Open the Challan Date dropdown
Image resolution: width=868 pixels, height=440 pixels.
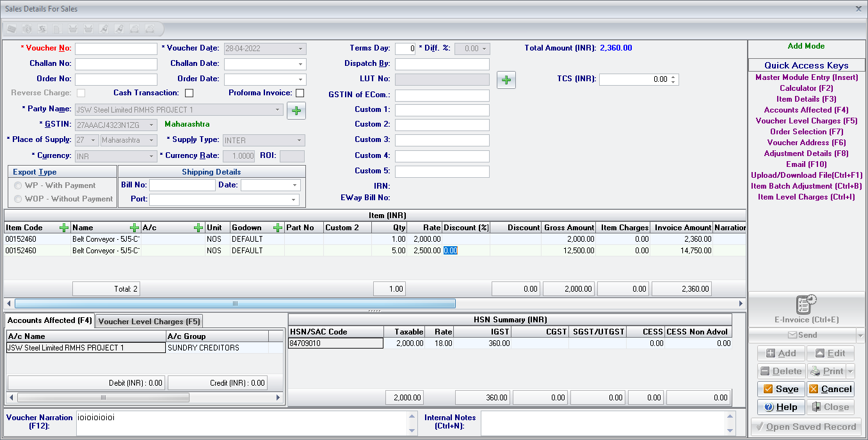coord(300,64)
